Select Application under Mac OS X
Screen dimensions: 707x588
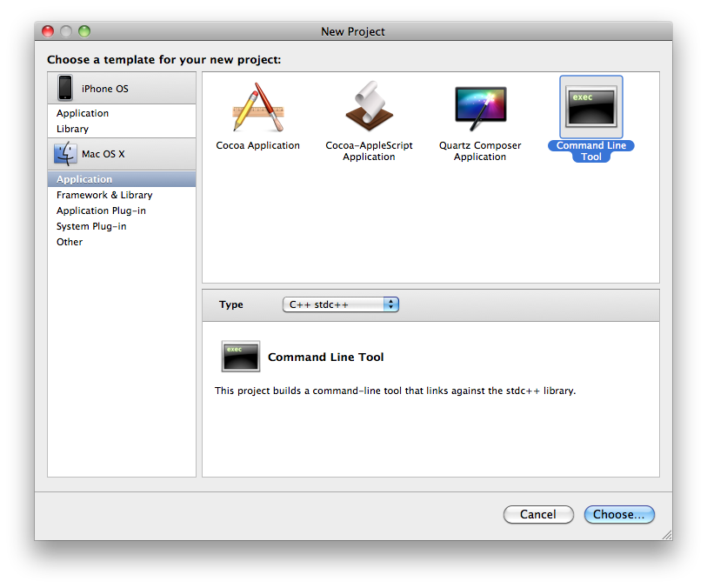122,179
